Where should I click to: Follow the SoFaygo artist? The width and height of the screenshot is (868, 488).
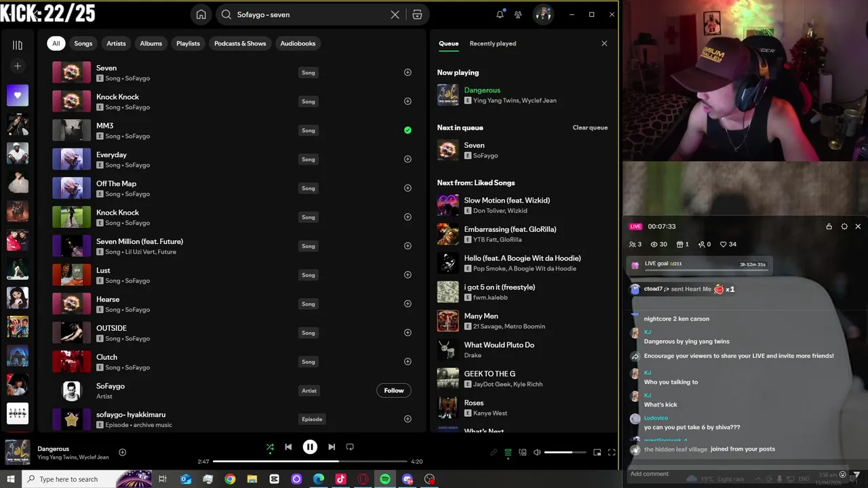tap(393, 390)
